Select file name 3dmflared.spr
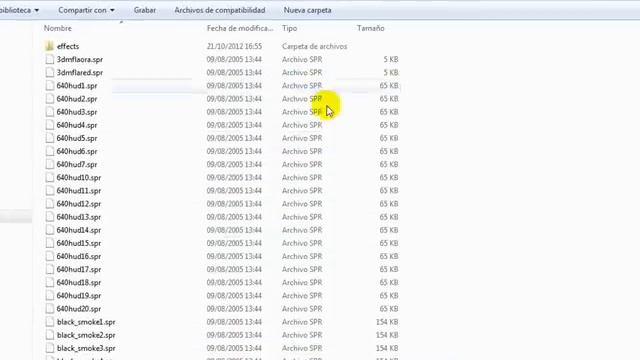The height and width of the screenshot is (360, 640). [x=80, y=73]
